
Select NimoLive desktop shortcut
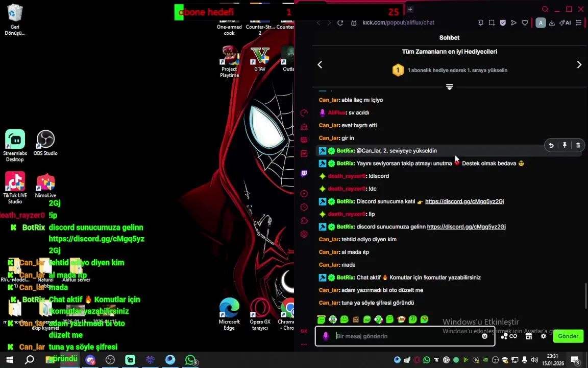45,185
